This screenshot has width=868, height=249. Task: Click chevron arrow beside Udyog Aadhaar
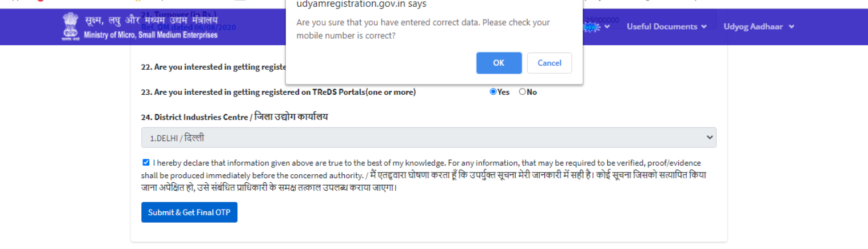point(791,27)
